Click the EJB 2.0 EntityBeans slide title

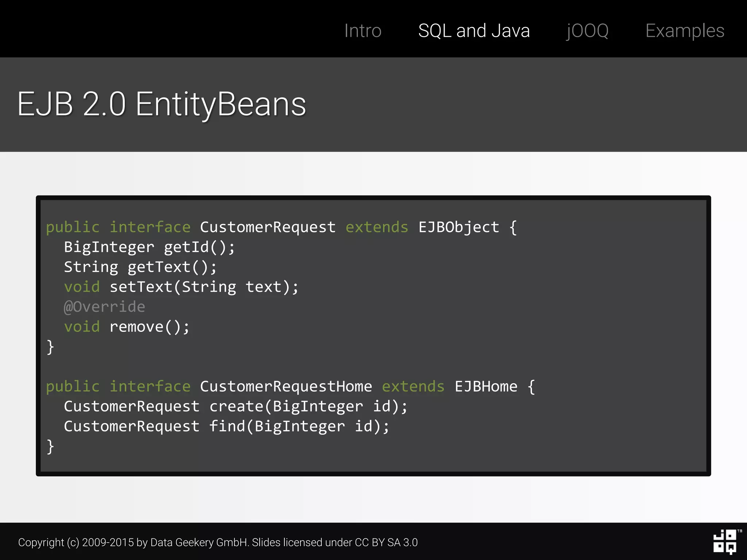click(x=162, y=104)
